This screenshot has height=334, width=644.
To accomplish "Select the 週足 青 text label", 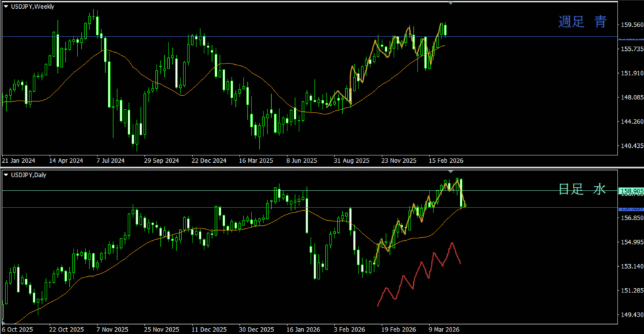I will tap(582, 23).
